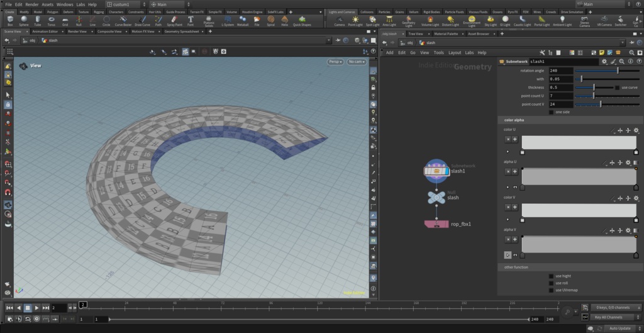Click the point count V input field

click(560, 104)
